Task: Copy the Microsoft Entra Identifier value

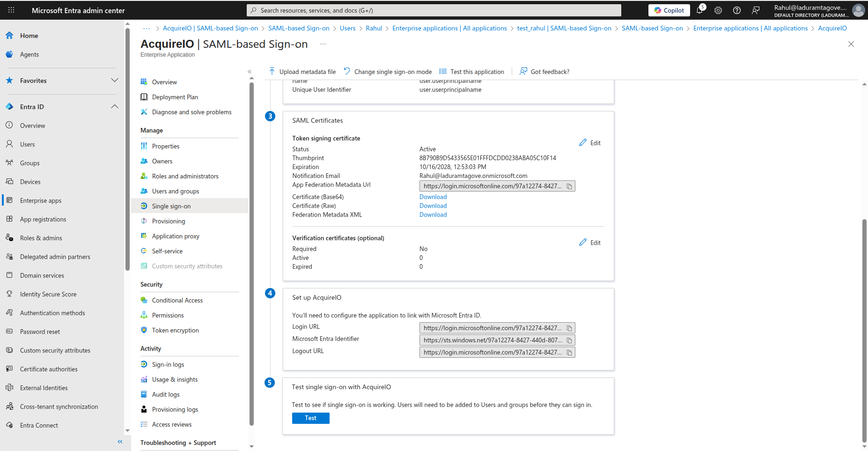Action: click(569, 340)
